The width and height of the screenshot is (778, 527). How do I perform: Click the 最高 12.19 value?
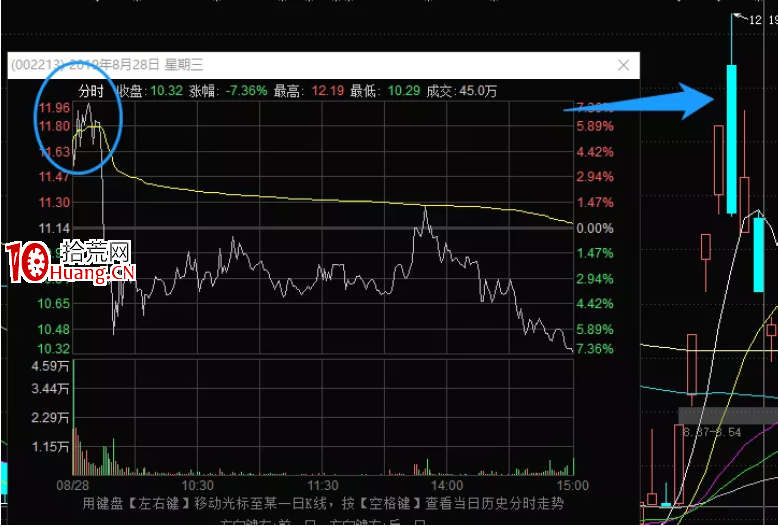[x=327, y=91]
